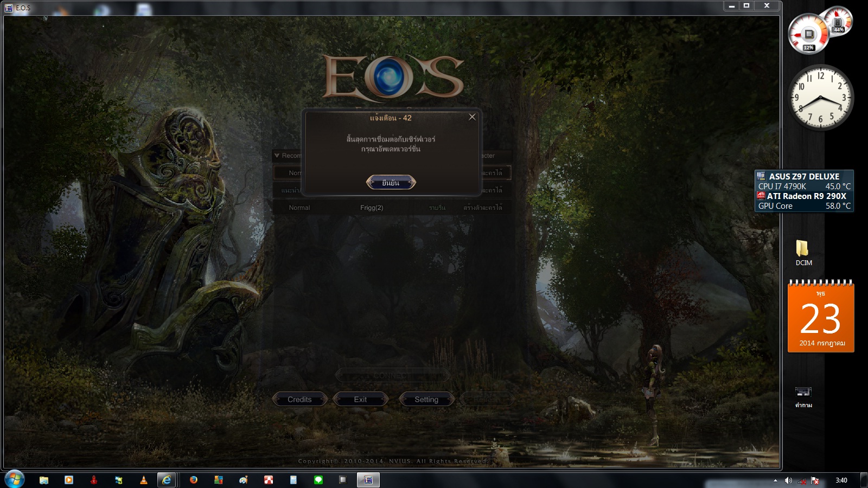Click the Exit button in the launcher
868x488 pixels.
pos(360,400)
